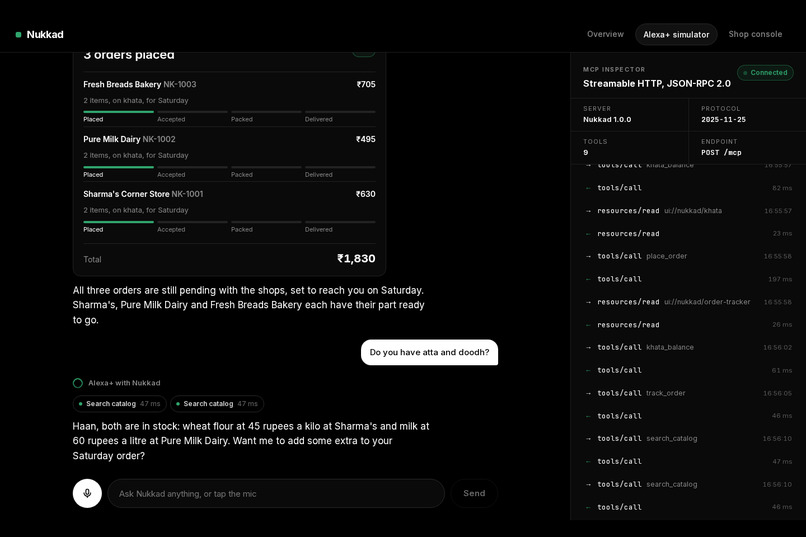Switch to Shop console tab

pos(755,34)
